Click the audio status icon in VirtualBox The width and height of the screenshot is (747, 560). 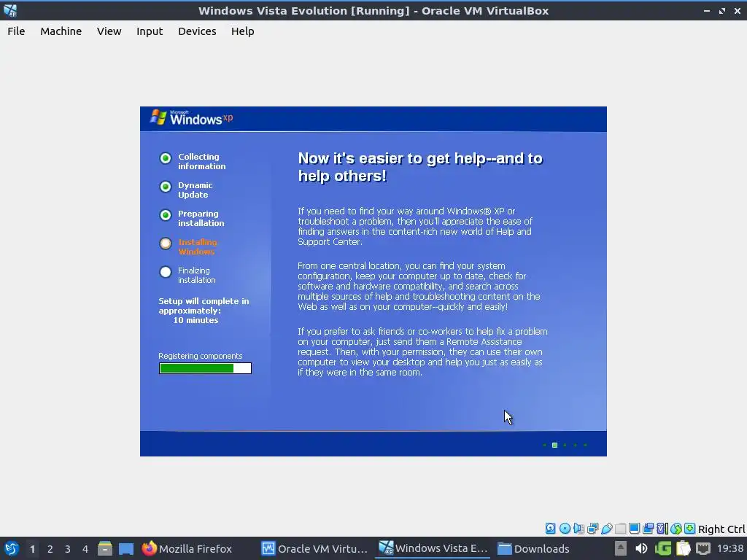[578, 528]
